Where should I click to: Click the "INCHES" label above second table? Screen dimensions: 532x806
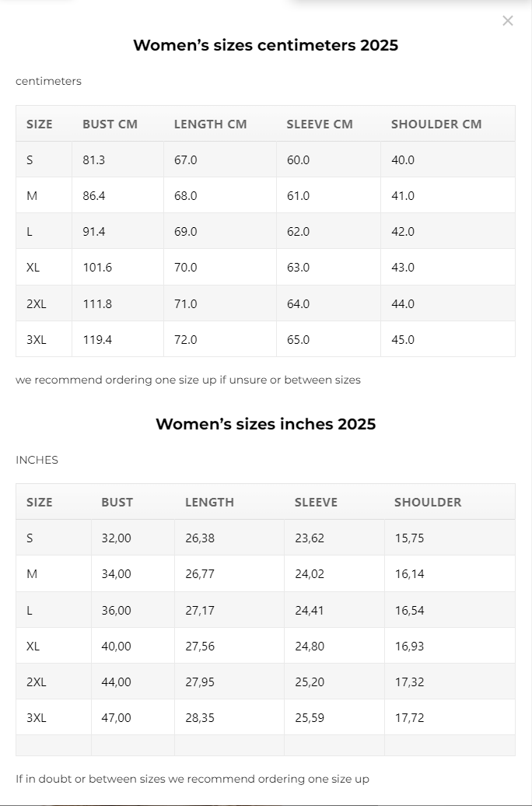point(37,461)
